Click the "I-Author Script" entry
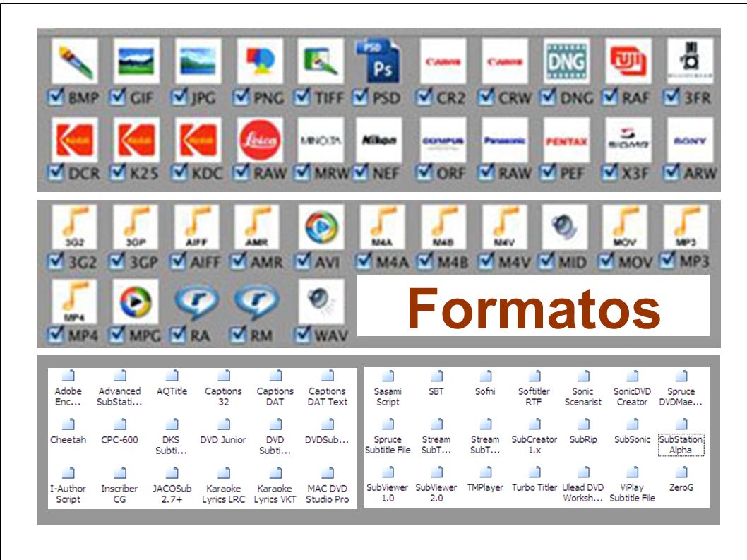 point(68,486)
